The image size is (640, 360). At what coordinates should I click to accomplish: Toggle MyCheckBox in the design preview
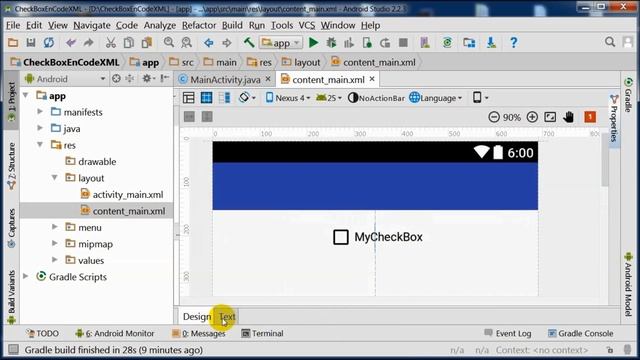pyautogui.click(x=341, y=237)
